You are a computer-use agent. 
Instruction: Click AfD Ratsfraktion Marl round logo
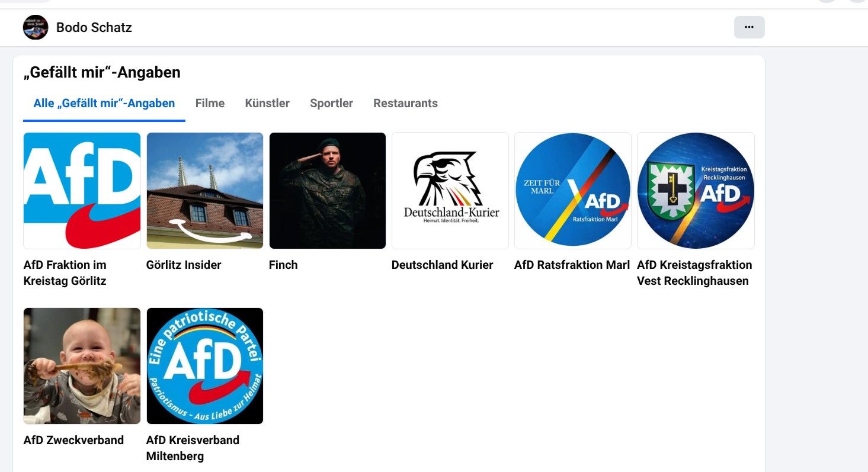(573, 191)
